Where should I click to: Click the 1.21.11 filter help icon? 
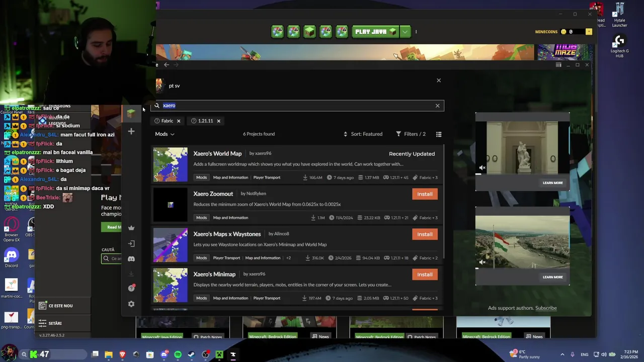click(194, 121)
